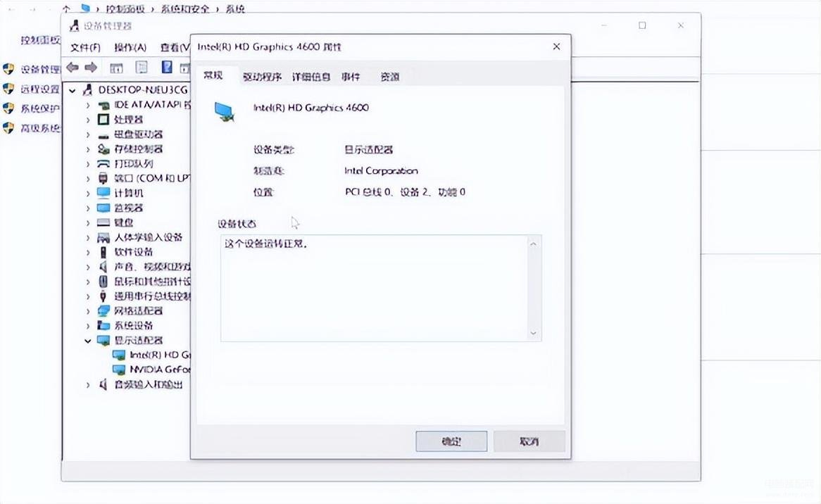Image resolution: width=821 pixels, height=504 pixels.
Task: Expand the 磁盘驱动器 tree node
Action: click(x=87, y=134)
